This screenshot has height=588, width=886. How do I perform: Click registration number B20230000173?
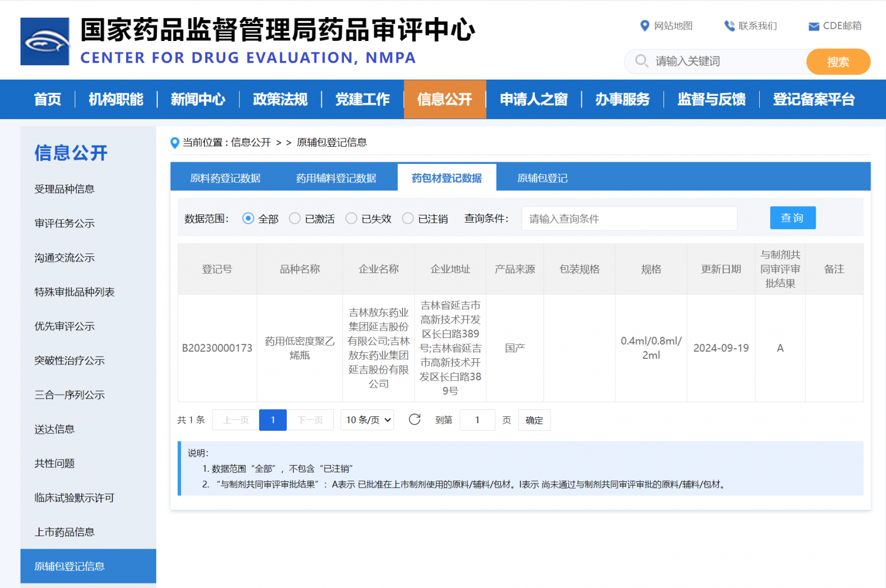[217, 348]
